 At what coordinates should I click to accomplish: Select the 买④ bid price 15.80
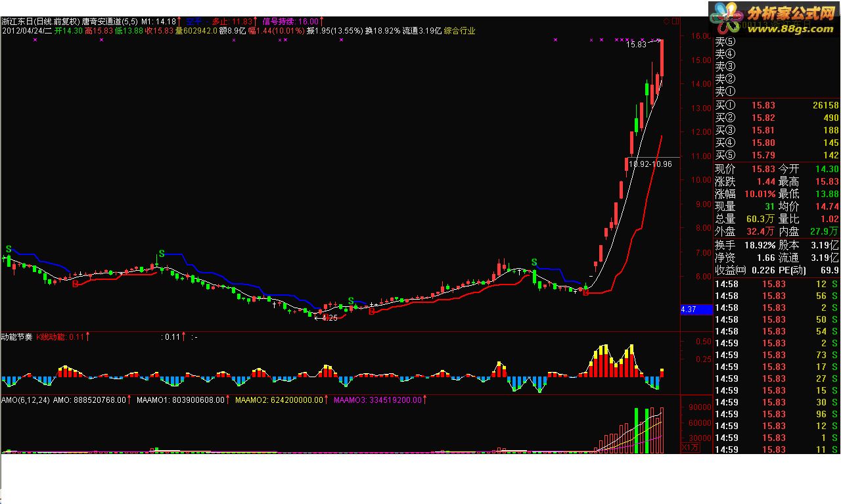pos(762,143)
